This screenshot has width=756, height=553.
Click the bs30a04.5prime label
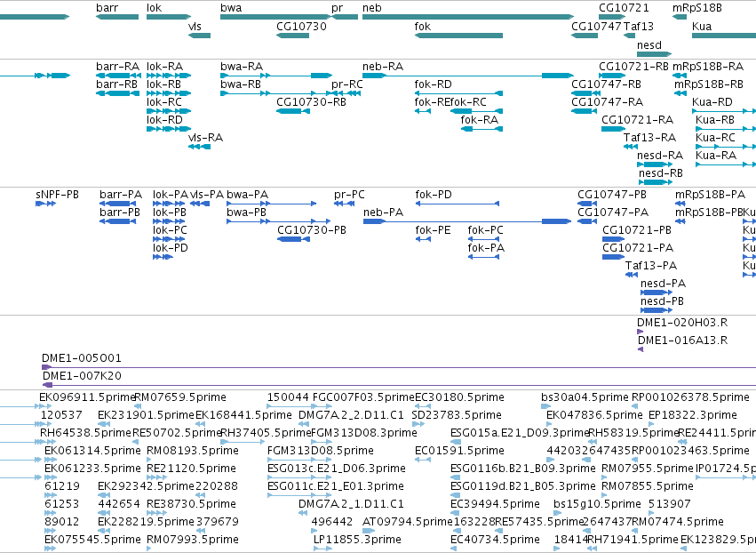[x=585, y=397]
